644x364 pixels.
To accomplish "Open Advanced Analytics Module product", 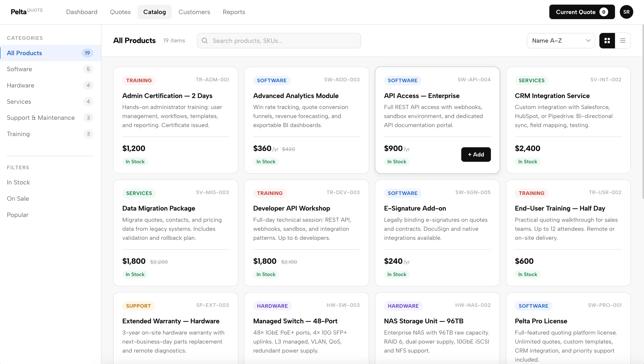I will (x=306, y=120).
